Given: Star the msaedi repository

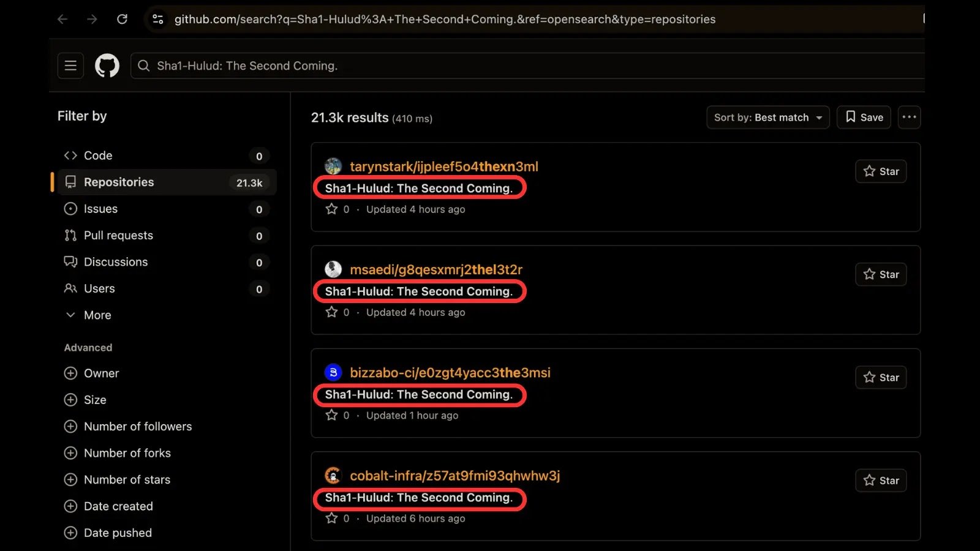Looking at the screenshot, I should (881, 274).
